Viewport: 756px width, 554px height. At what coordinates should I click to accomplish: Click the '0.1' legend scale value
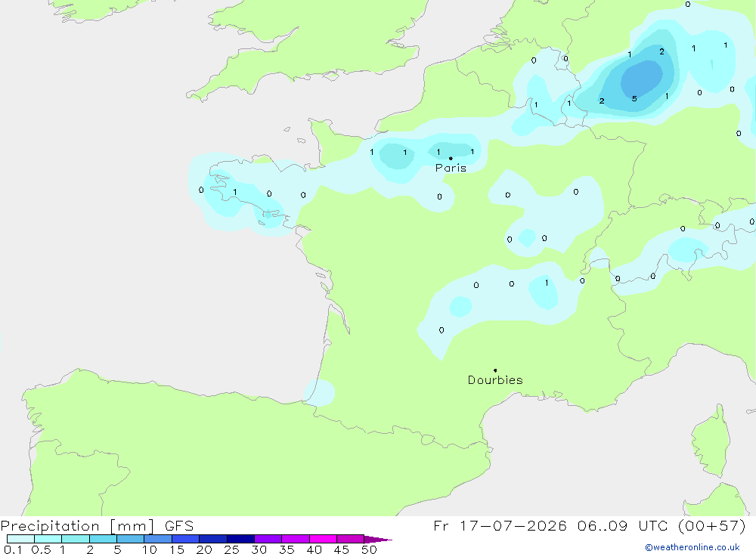click(x=13, y=549)
